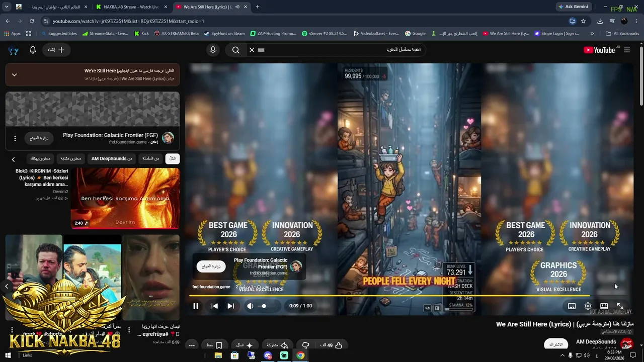Search by voice using the microphone icon

[x=213, y=50]
